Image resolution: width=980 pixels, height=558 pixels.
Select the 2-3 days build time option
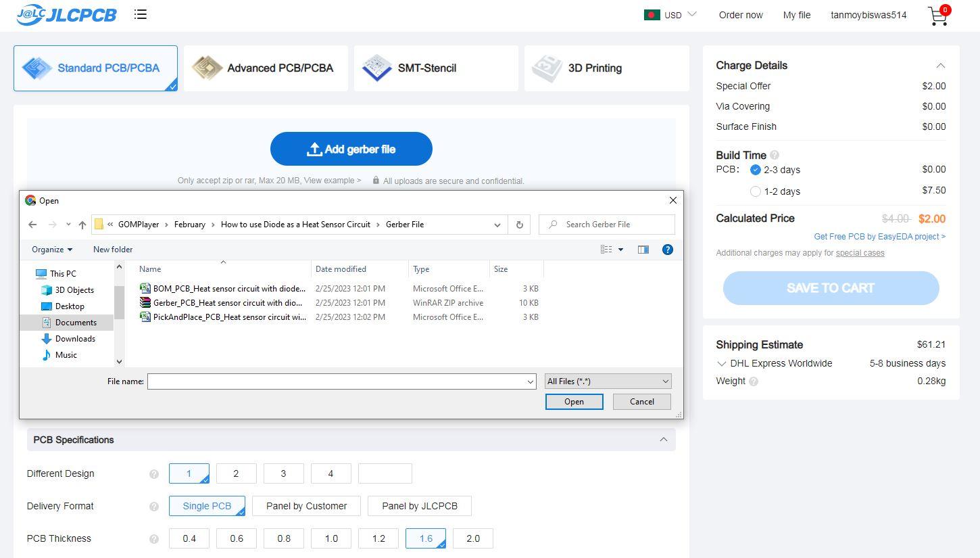click(756, 170)
